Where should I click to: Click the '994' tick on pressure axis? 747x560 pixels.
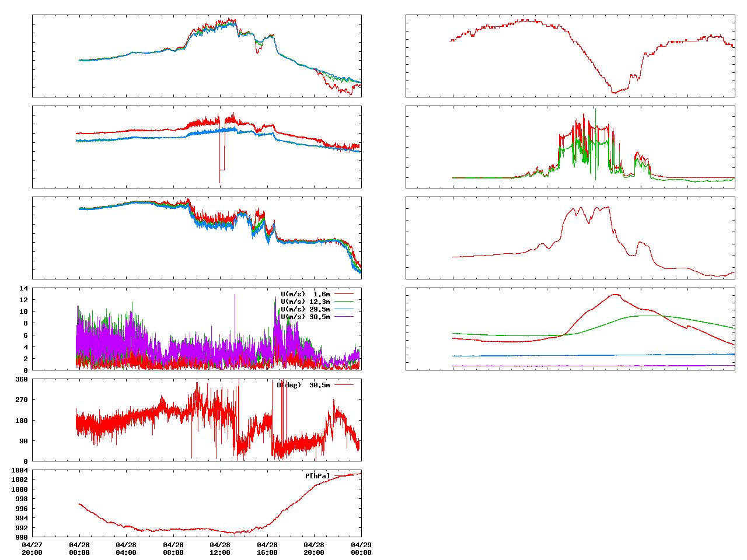pos(22,518)
